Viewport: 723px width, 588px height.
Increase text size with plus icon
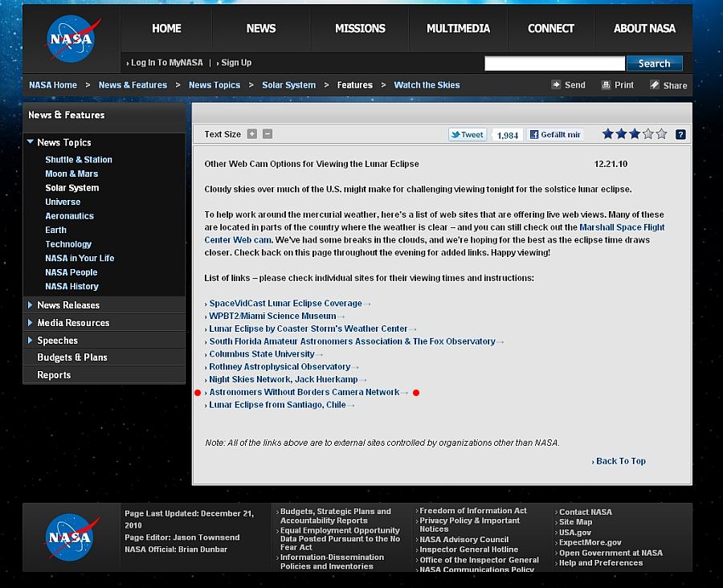coord(251,134)
